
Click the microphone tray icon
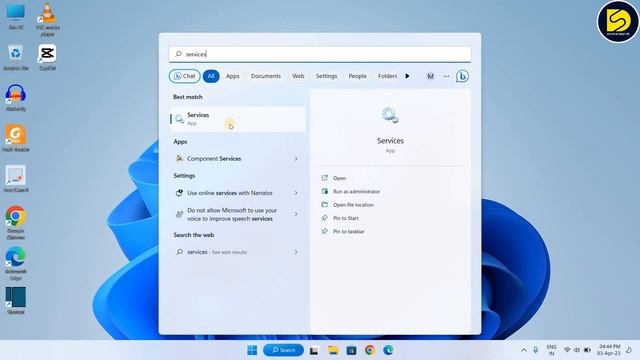click(x=536, y=350)
